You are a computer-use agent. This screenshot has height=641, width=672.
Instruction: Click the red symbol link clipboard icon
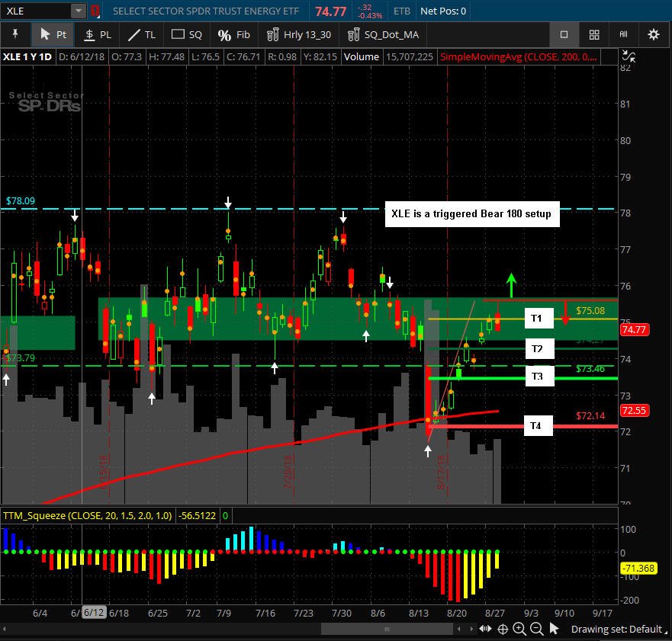95,11
